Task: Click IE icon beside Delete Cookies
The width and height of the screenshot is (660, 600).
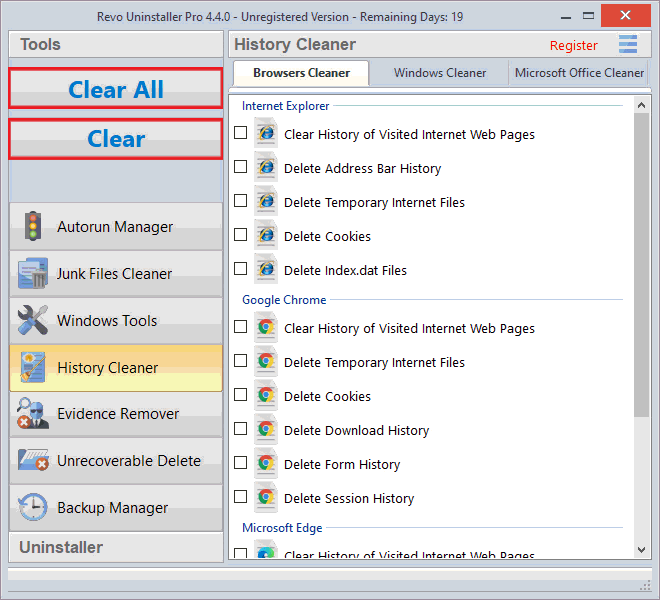Action: point(266,235)
